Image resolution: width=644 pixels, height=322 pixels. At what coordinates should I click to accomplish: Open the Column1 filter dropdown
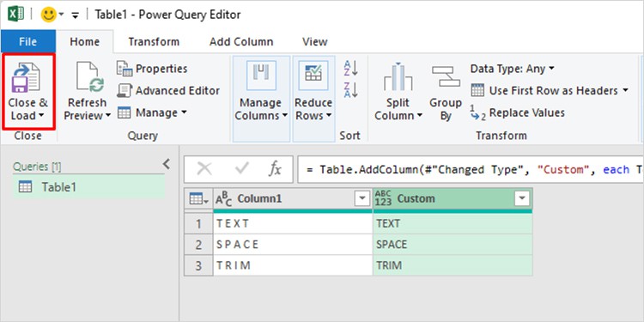coord(361,199)
